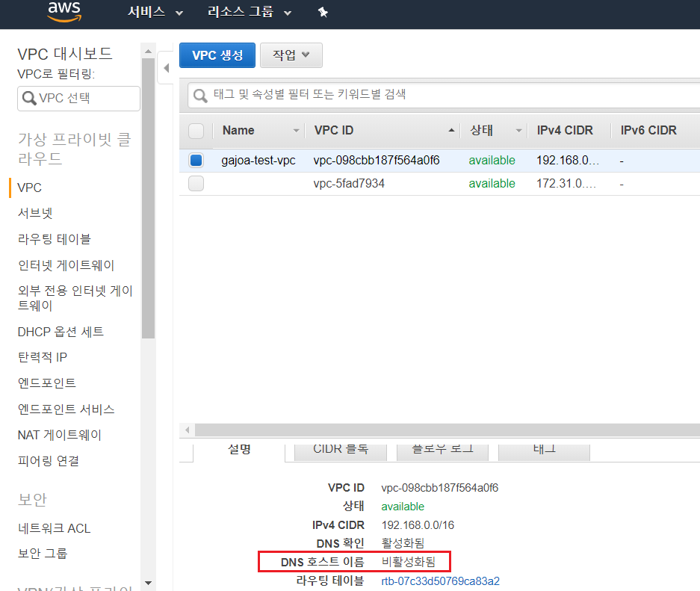Click the 192.168.0... CIDR cell
The width and height of the screenshot is (700, 591).
coord(568,161)
